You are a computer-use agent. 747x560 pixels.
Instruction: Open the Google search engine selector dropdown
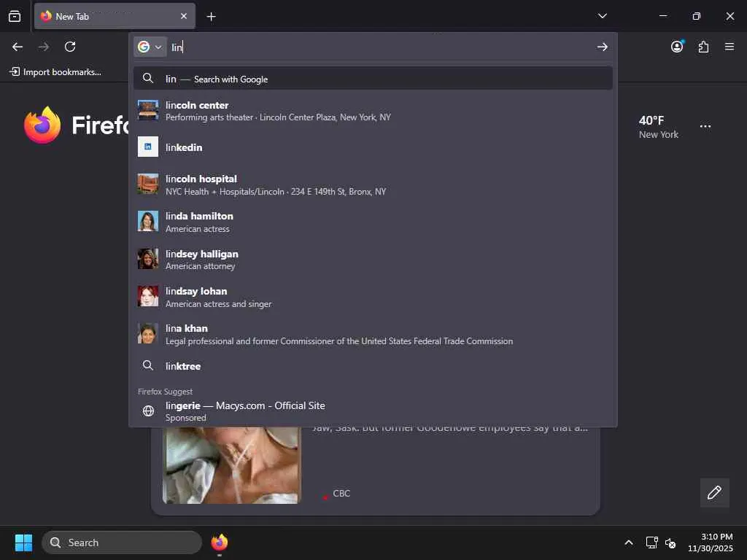pos(150,47)
